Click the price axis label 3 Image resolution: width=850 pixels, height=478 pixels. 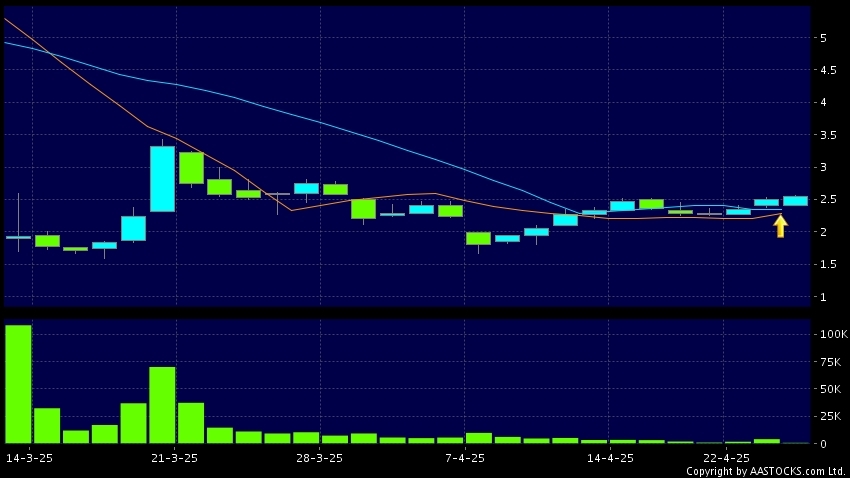(x=823, y=167)
